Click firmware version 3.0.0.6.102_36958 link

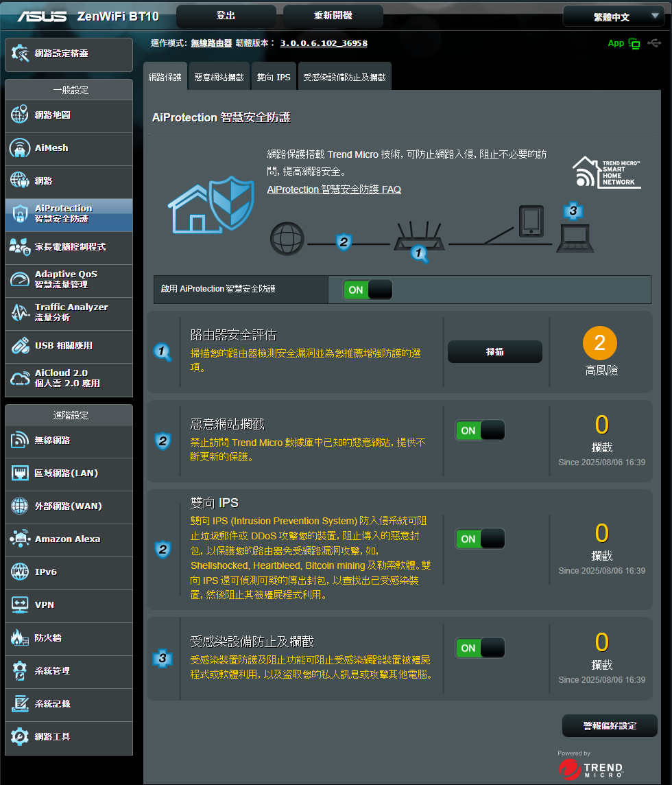324,43
